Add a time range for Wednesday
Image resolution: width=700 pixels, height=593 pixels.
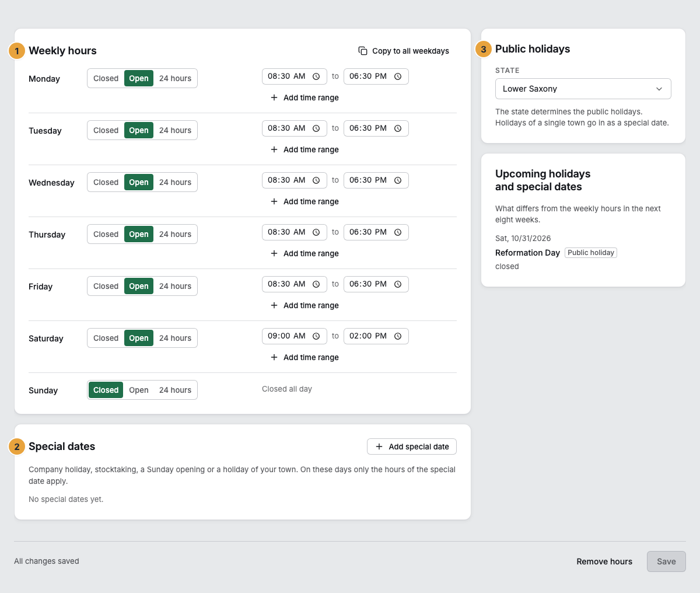(x=304, y=201)
